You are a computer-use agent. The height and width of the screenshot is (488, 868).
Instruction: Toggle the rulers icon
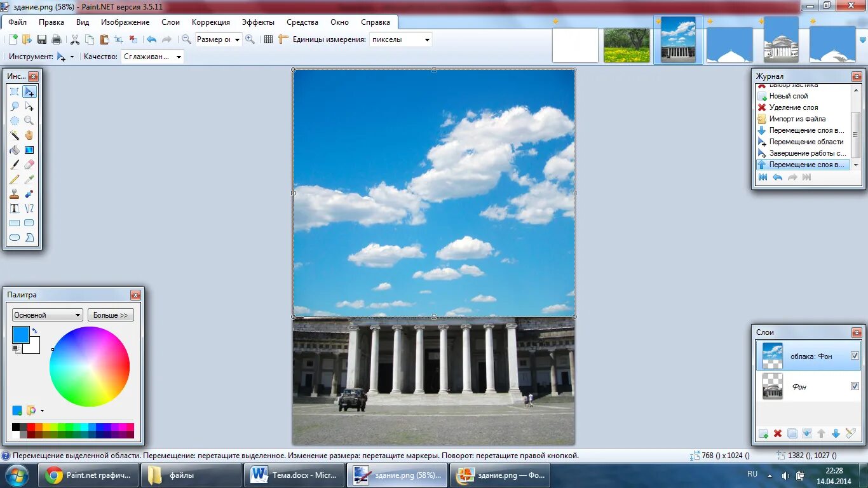pos(283,39)
